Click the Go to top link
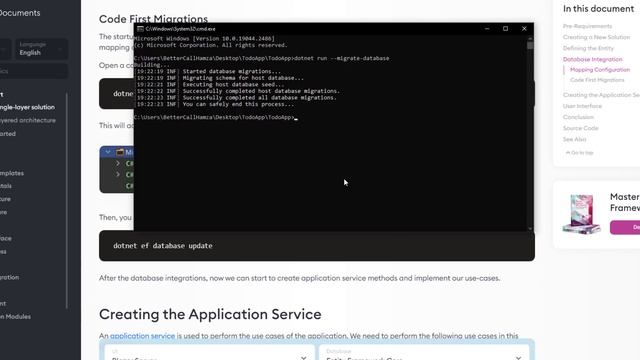Screen dimensions: 640x360 580,153
